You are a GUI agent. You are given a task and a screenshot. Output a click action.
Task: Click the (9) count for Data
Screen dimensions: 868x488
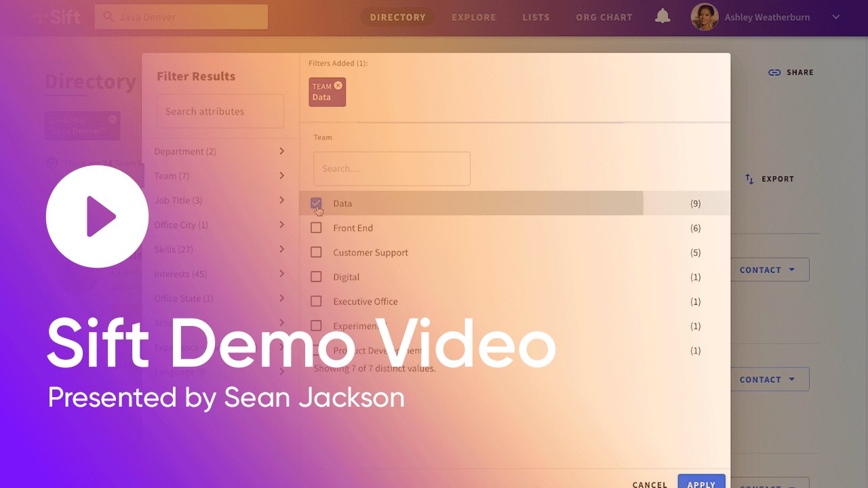[x=695, y=203]
